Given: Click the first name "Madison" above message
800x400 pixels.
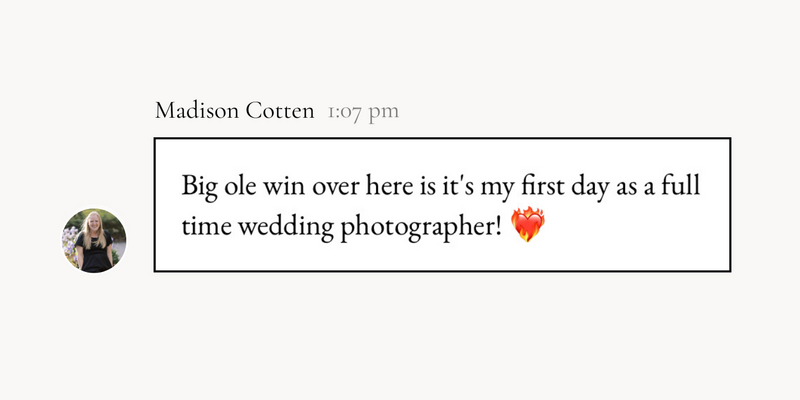Looking at the screenshot, I should coord(198,111).
